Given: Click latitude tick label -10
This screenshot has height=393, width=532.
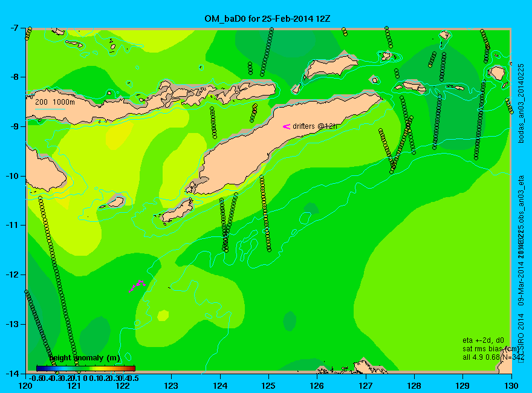Looking at the screenshot, I should coord(13,176).
